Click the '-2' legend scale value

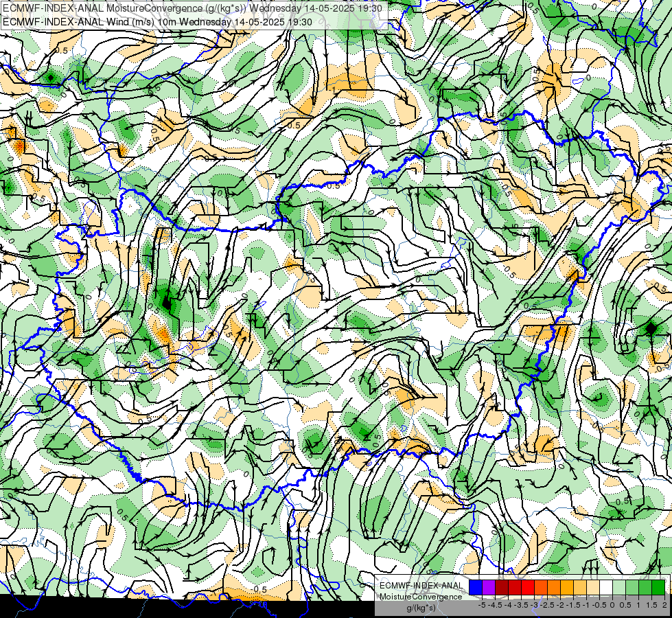coord(561,605)
